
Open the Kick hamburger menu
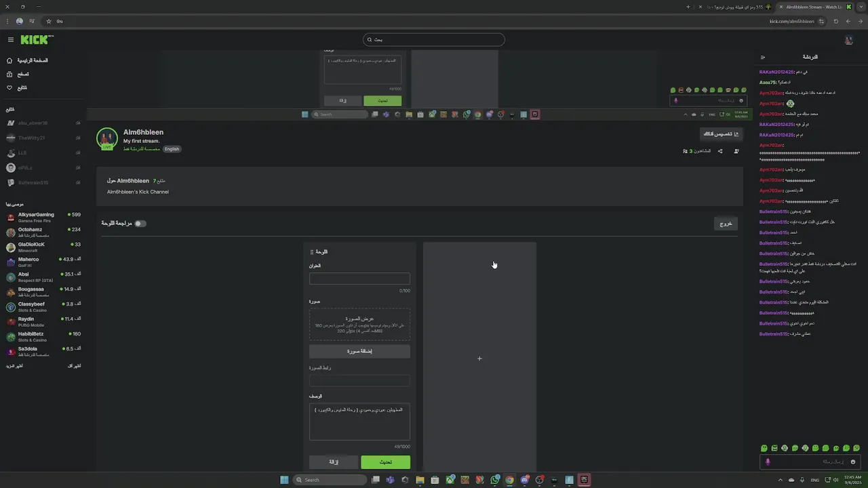click(x=11, y=40)
